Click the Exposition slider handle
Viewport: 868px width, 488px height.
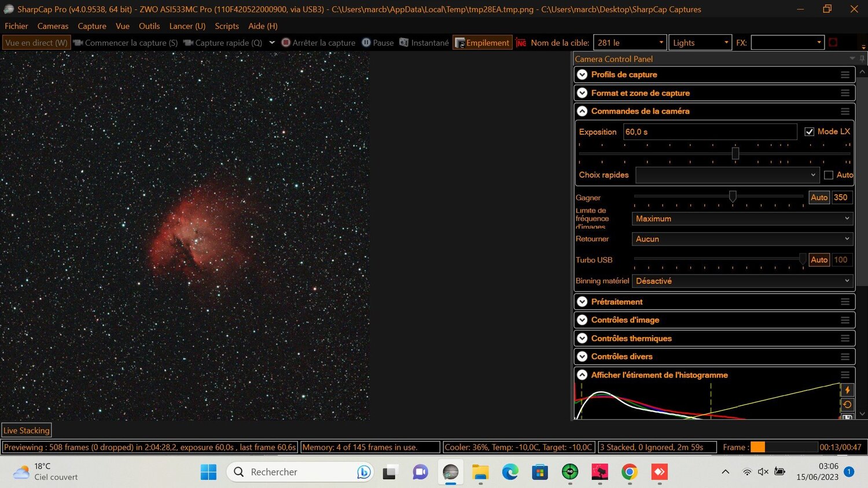pos(735,153)
